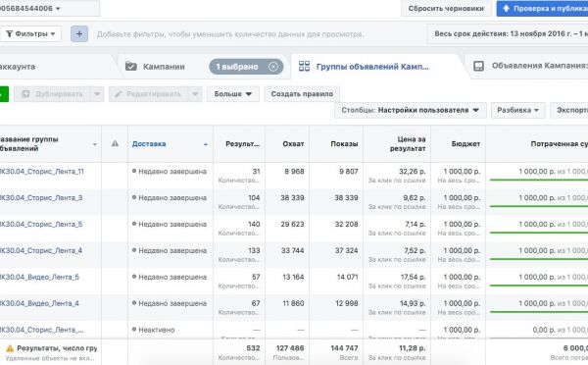Screen dimensions: 588x365
Task: Expand the Дублировать dropdown arrow
Action: (x=97, y=94)
